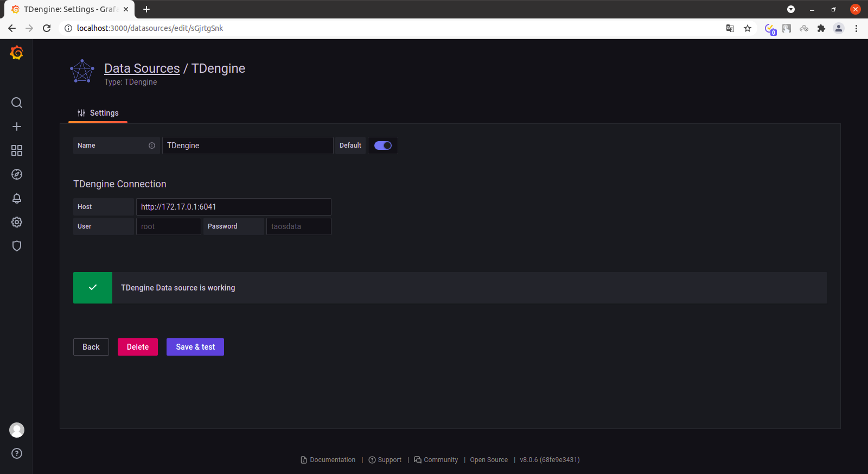Click the cloud-shaped extension icon in toolbar
Image resolution: width=868 pixels, height=474 pixels.
click(x=804, y=28)
